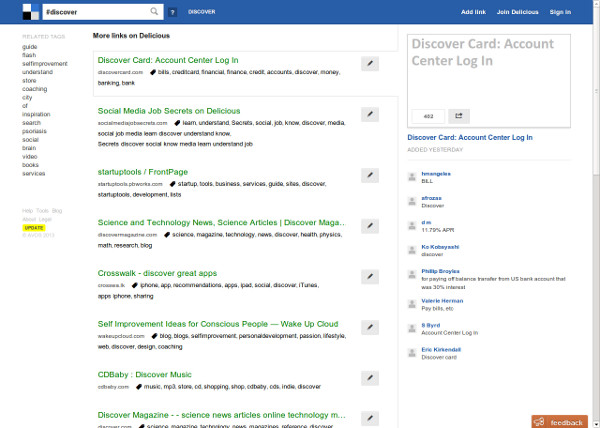Click the search magnifier icon
The height and width of the screenshot is (428, 600).
(x=154, y=11)
